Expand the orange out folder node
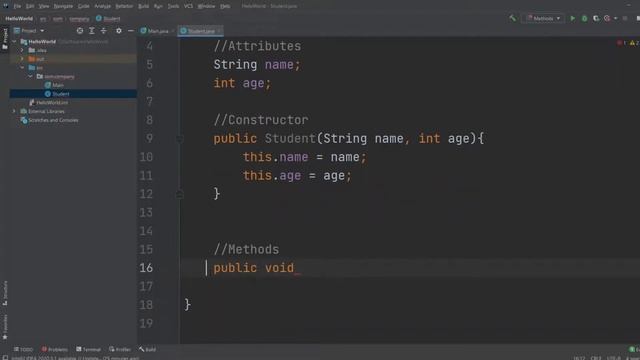This screenshot has width=640, height=360. 22,59
